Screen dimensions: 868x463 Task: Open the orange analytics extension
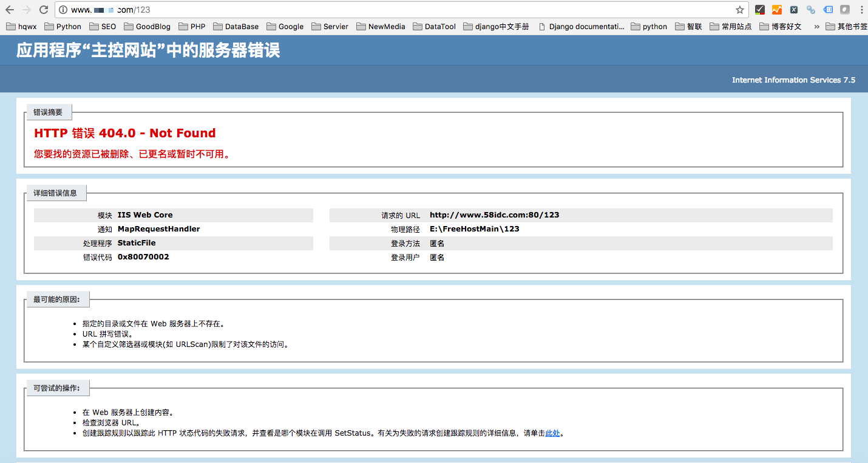point(777,9)
